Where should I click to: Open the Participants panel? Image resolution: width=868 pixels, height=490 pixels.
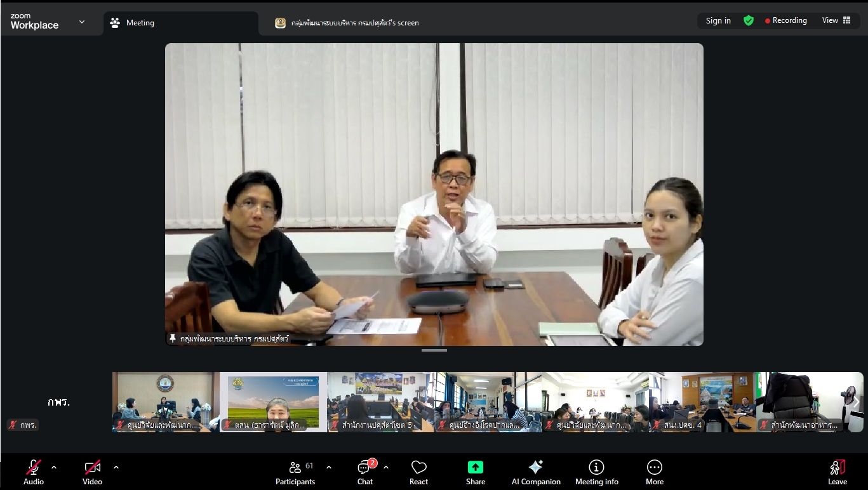point(295,473)
